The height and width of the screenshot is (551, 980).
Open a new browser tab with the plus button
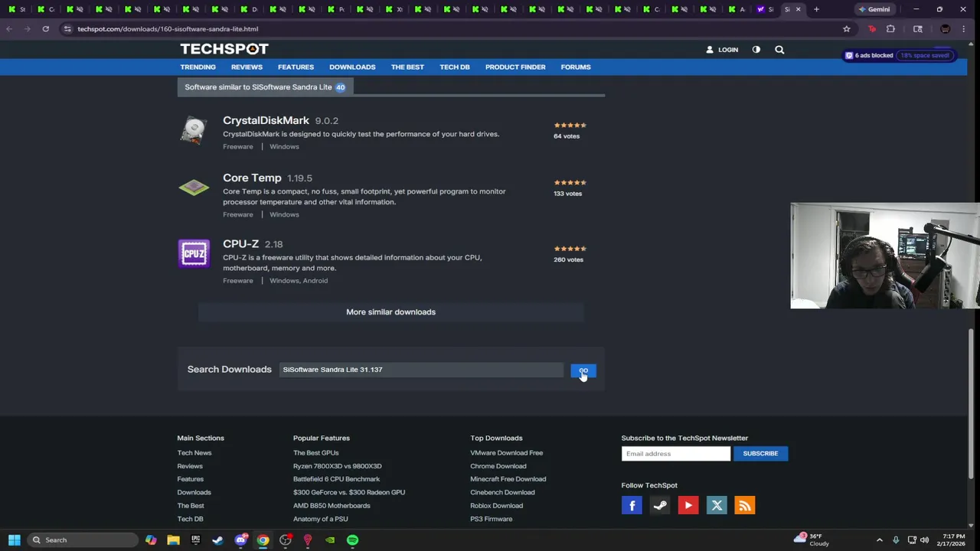point(816,9)
